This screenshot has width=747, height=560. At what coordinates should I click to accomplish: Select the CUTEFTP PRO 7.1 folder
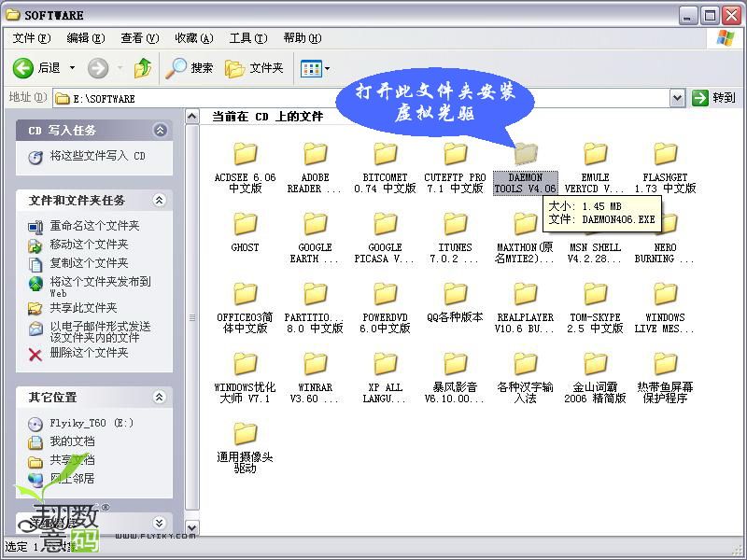455,168
